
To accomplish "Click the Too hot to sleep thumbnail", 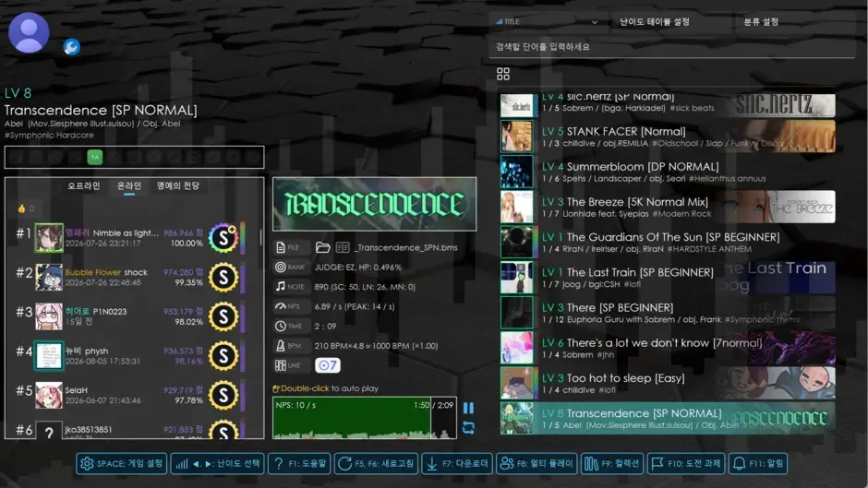I will tap(516, 384).
